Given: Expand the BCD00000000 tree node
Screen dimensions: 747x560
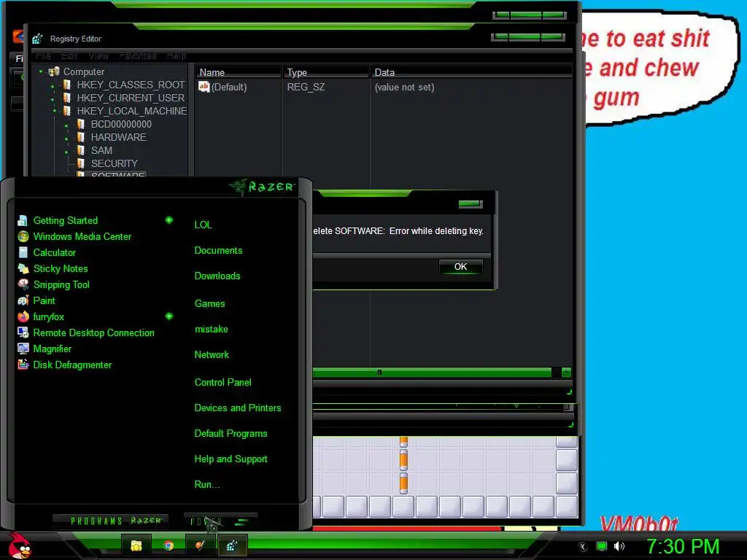Looking at the screenshot, I should point(66,125).
